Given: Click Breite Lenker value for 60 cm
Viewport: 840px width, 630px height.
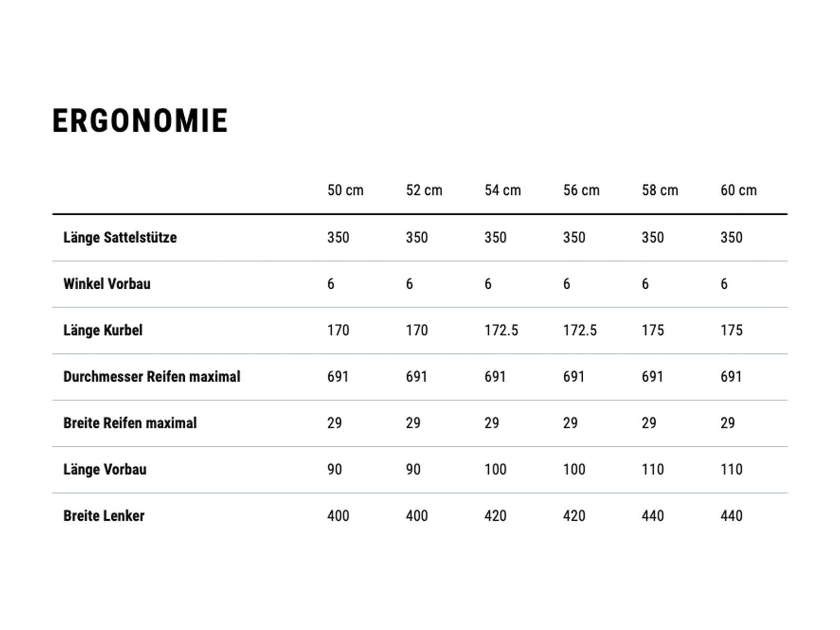Looking at the screenshot, I should coord(731,516).
